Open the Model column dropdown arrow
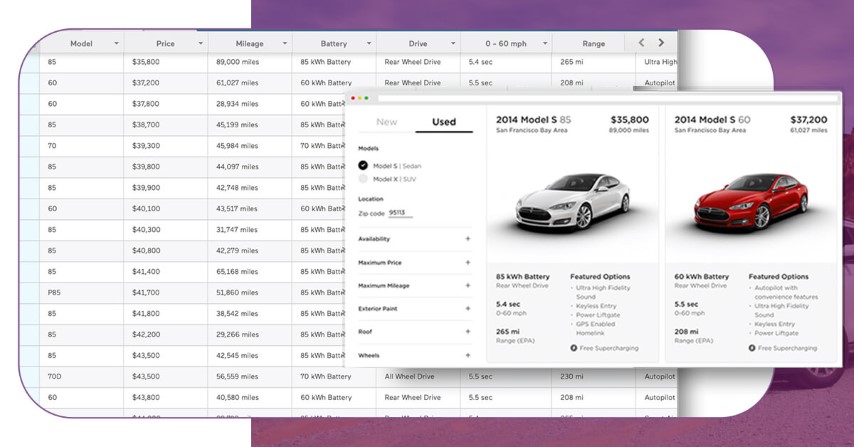Image resolution: width=854 pixels, height=447 pixels. [x=116, y=44]
